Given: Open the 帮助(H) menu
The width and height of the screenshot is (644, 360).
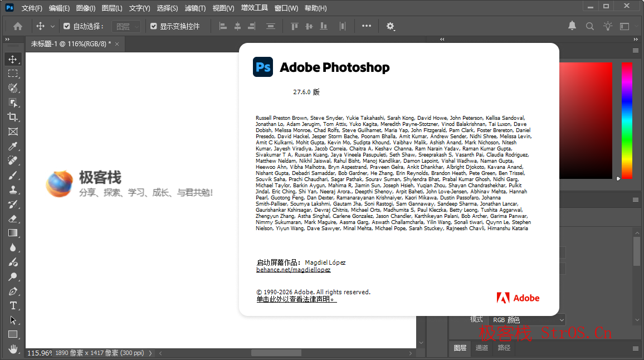Looking at the screenshot, I should (315, 8).
